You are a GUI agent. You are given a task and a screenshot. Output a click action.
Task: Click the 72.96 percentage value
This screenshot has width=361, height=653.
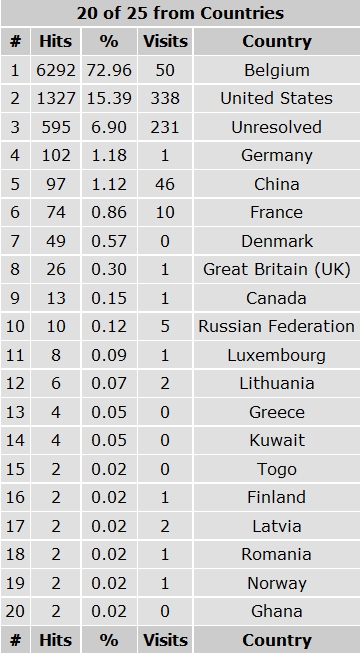click(109, 70)
